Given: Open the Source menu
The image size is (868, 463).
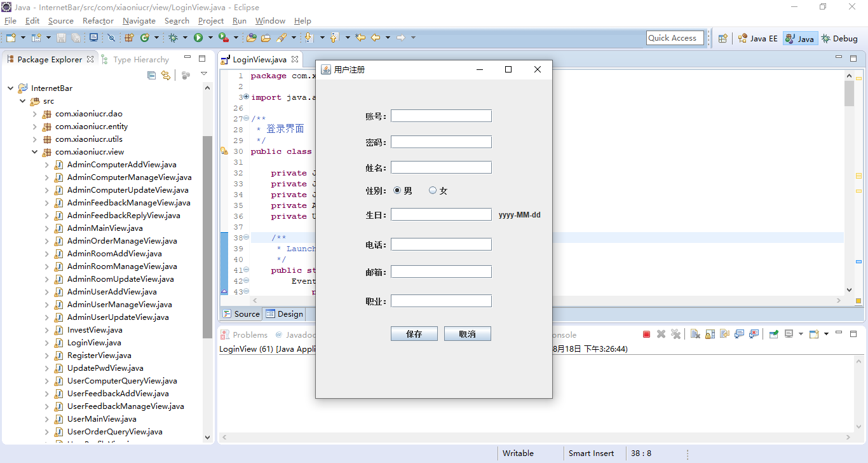Looking at the screenshot, I should pos(61,21).
